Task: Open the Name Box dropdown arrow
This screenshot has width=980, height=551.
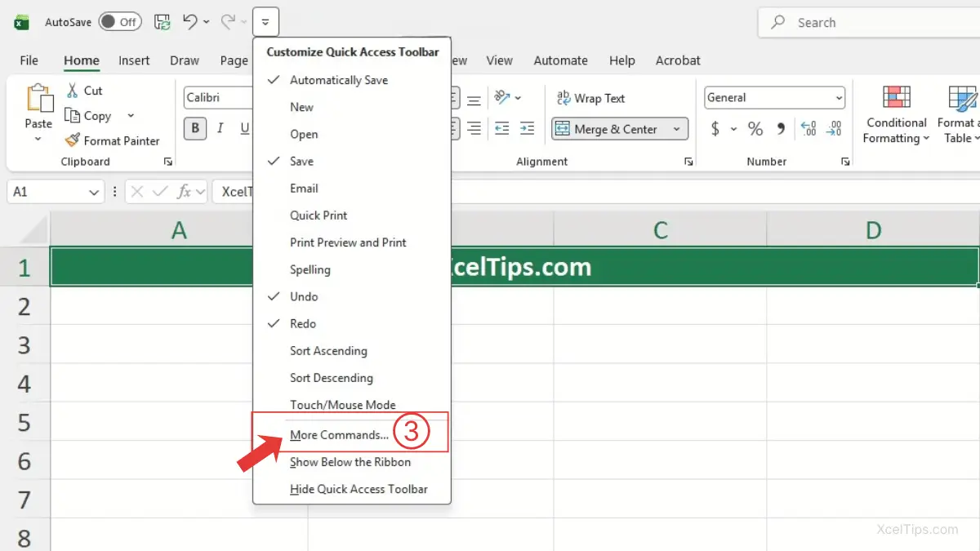Action: tap(94, 192)
